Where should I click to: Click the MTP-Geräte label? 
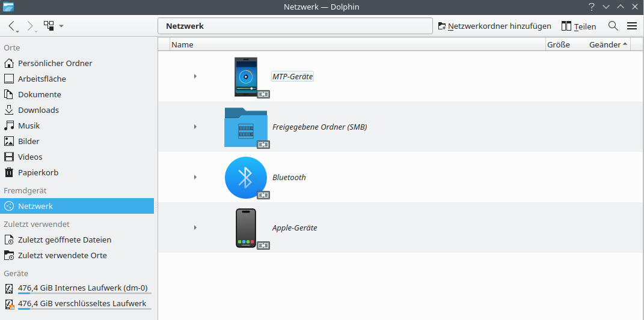pos(292,76)
